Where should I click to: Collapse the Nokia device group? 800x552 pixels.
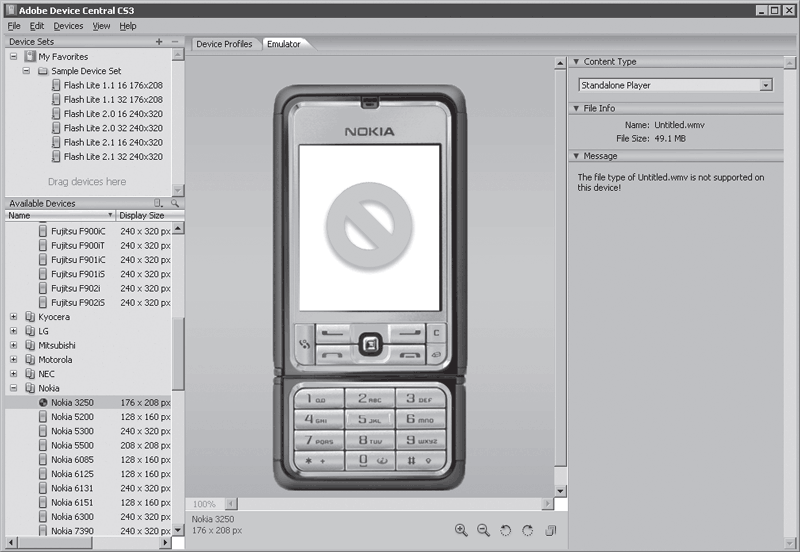coord(14,388)
